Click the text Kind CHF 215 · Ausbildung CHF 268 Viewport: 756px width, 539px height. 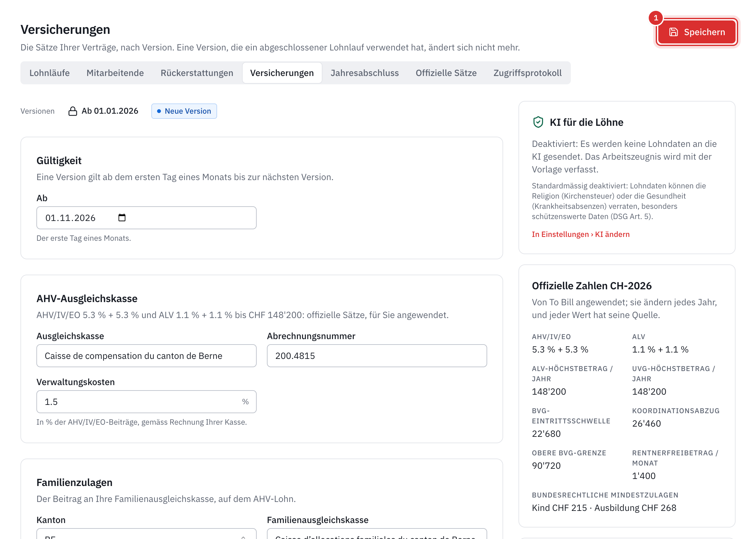[x=604, y=507]
